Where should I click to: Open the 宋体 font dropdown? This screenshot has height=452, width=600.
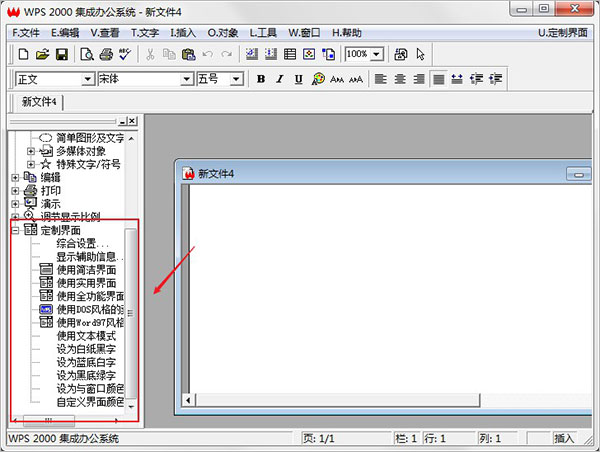[x=187, y=79]
